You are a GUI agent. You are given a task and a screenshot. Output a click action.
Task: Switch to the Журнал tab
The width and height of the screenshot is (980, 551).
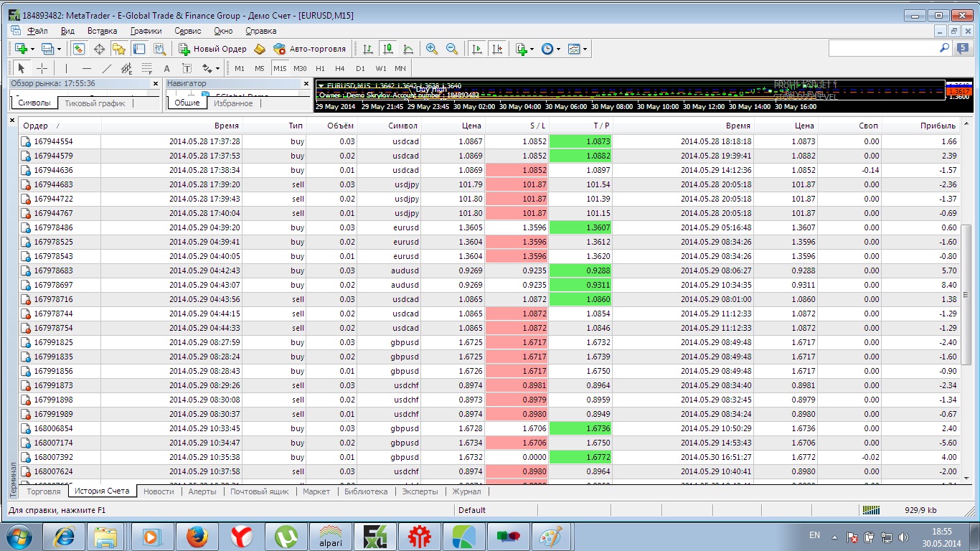click(466, 491)
